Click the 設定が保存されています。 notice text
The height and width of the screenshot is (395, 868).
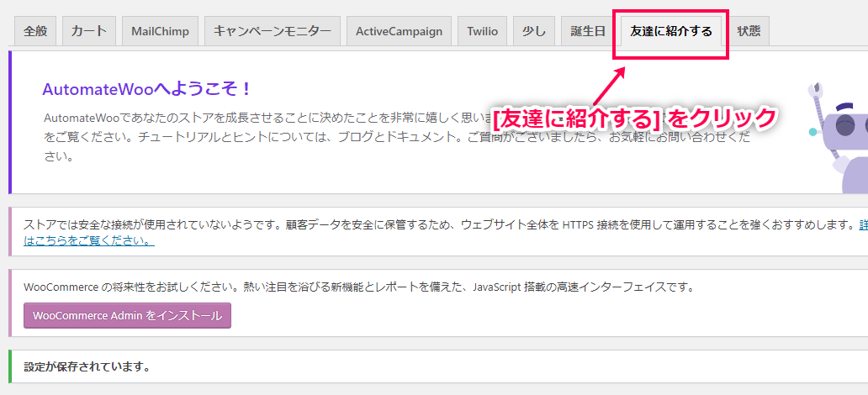click(x=87, y=366)
